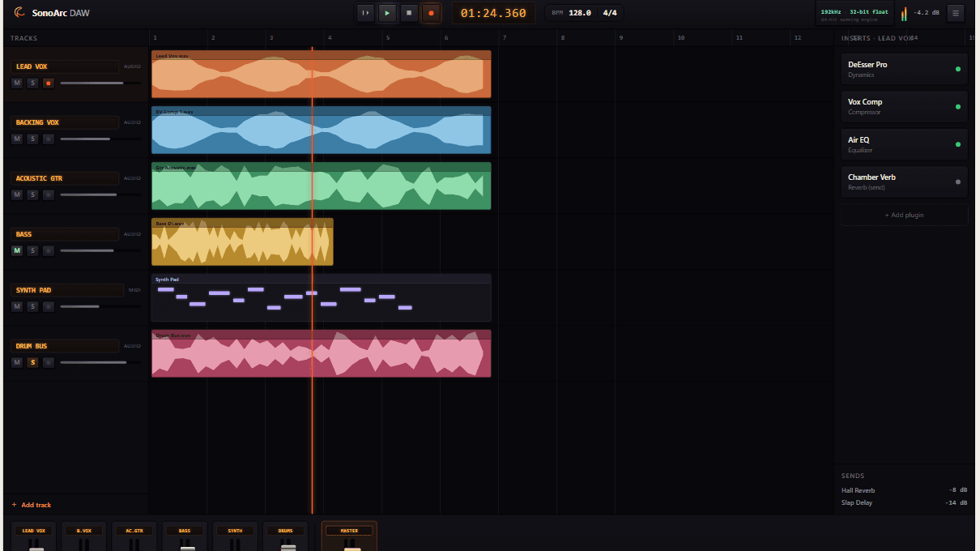Adjust the BASS track volume slider
The image size is (980, 551).
100,250
